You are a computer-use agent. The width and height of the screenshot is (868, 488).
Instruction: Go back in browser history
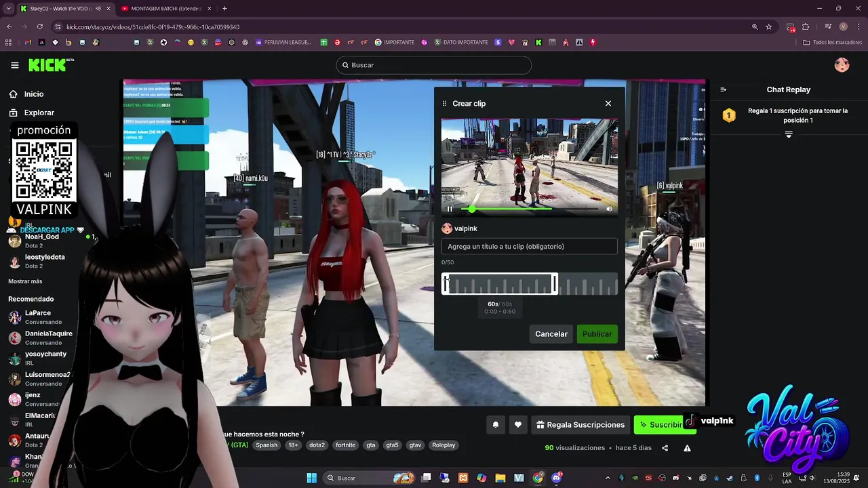click(x=9, y=27)
